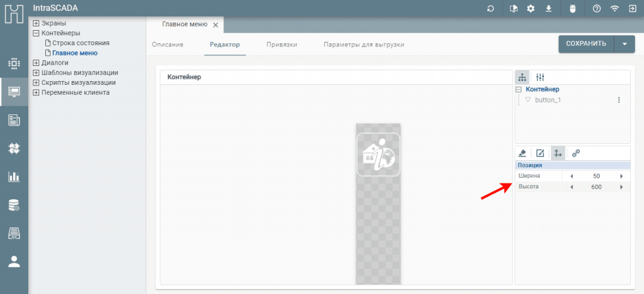This screenshot has width=644, height=294.
Task: Click the screen export icon in header
Action: point(513,9)
